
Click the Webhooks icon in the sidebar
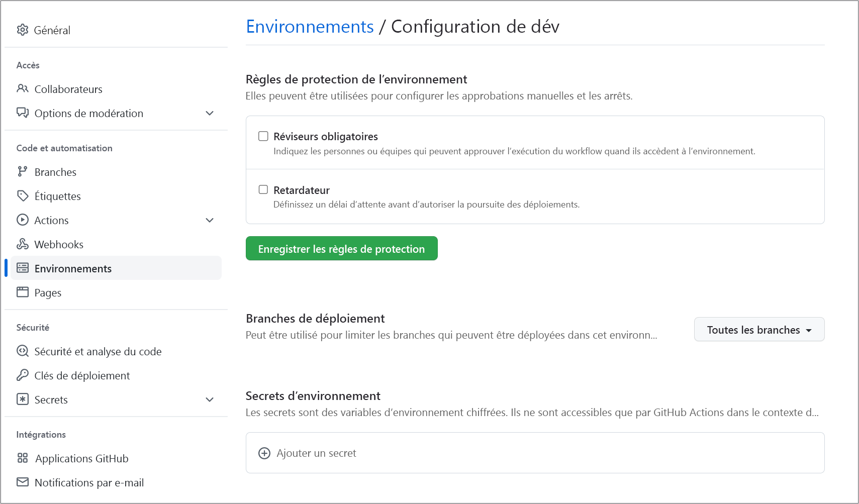click(23, 244)
